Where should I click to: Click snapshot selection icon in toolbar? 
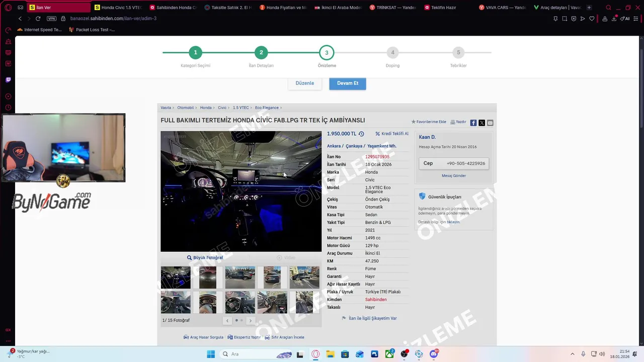coord(565,19)
